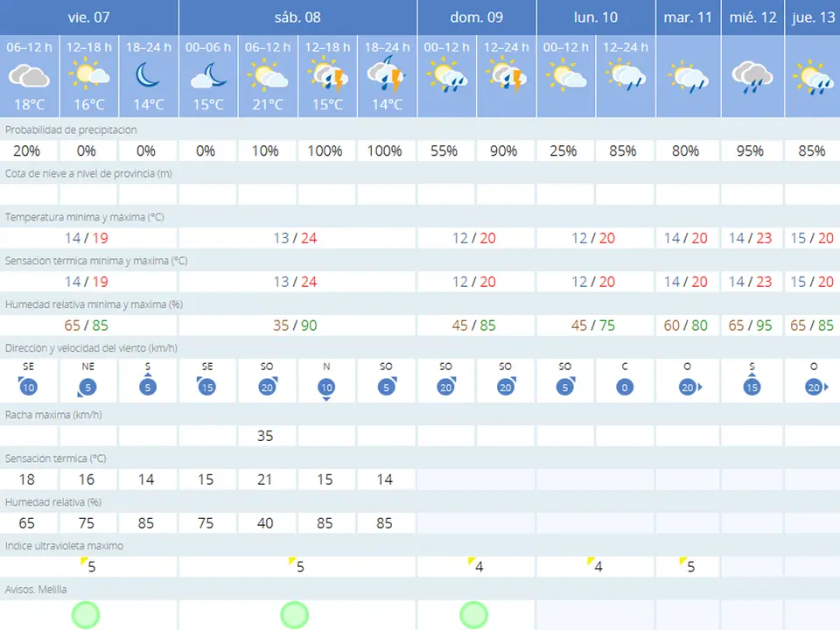Select the NE 5 wind icon
This screenshot has width=840, height=630.
[x=87, y=387]
